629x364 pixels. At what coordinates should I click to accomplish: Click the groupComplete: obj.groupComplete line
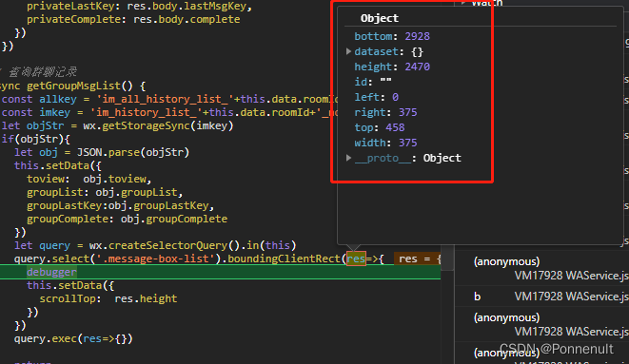[127, 219]
